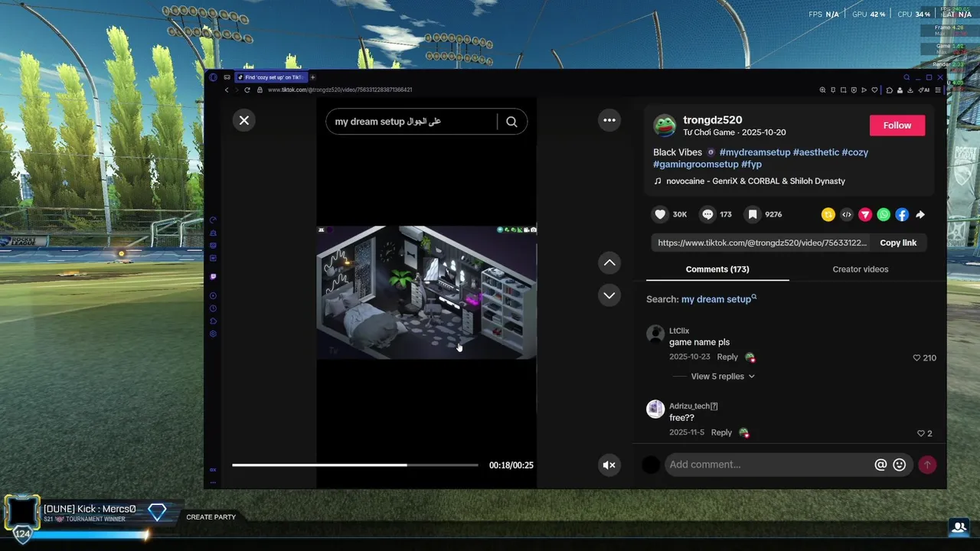The height and width of the screenshot is (551, 980).
Task: Reload the page in the browser toolbar
Action: tap(247, 90)
